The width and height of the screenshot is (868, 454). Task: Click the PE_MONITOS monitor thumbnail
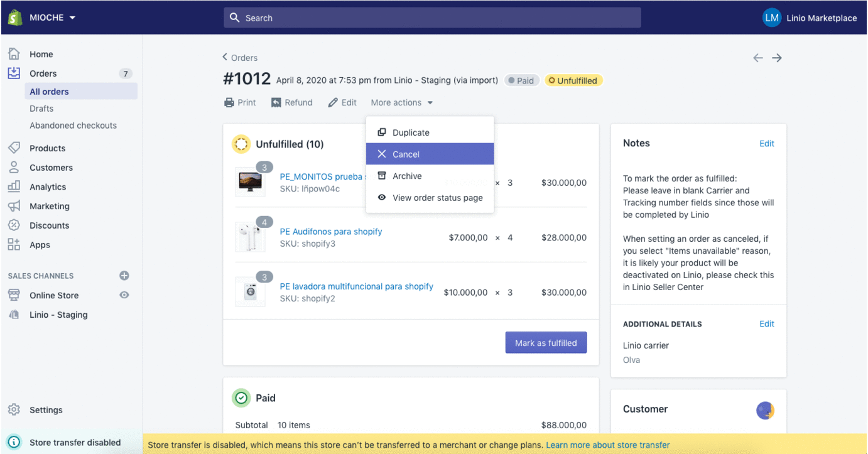(x=251, y=182)
